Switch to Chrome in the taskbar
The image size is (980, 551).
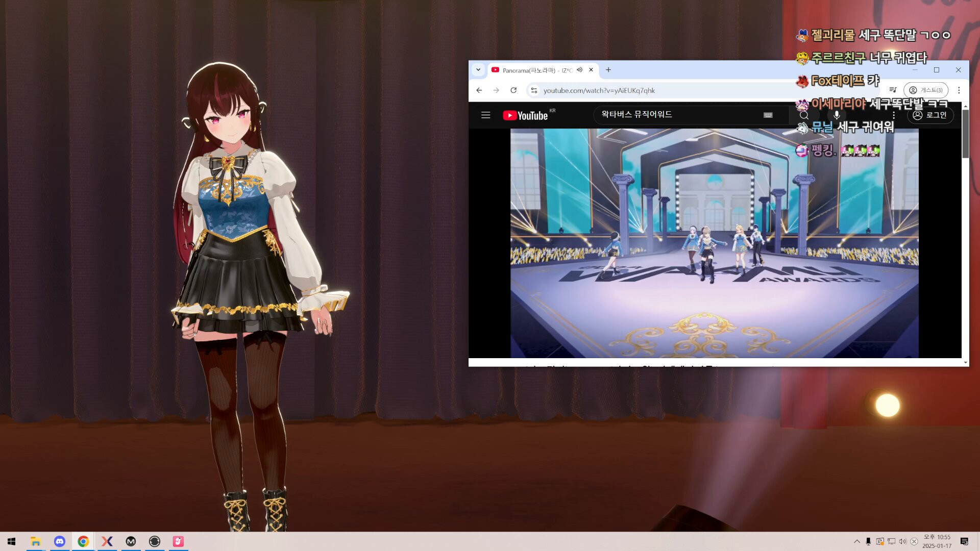[x=83, y=541]
